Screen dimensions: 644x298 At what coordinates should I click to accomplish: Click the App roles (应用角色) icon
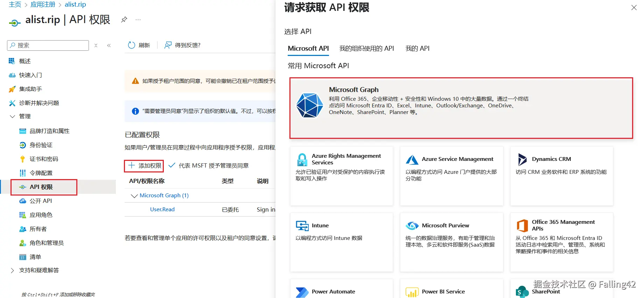click(23, 215)
